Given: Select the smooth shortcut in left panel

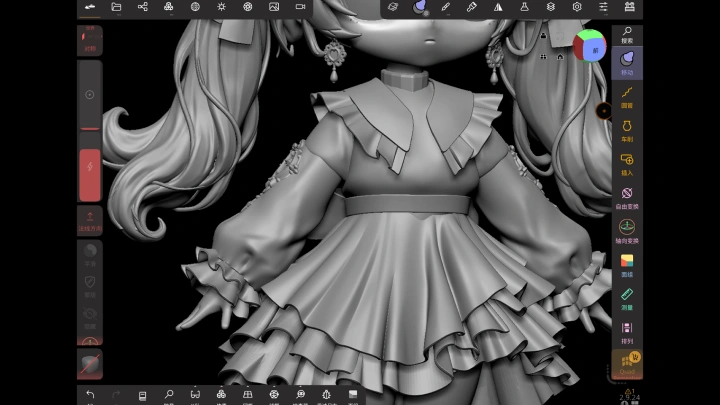Looking at the screenshot, I should tap(90, 255).
